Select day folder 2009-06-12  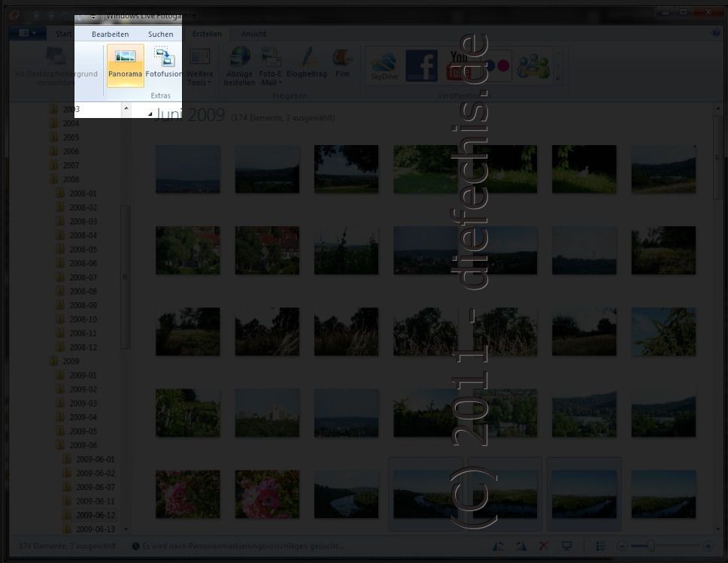[96, 515]
